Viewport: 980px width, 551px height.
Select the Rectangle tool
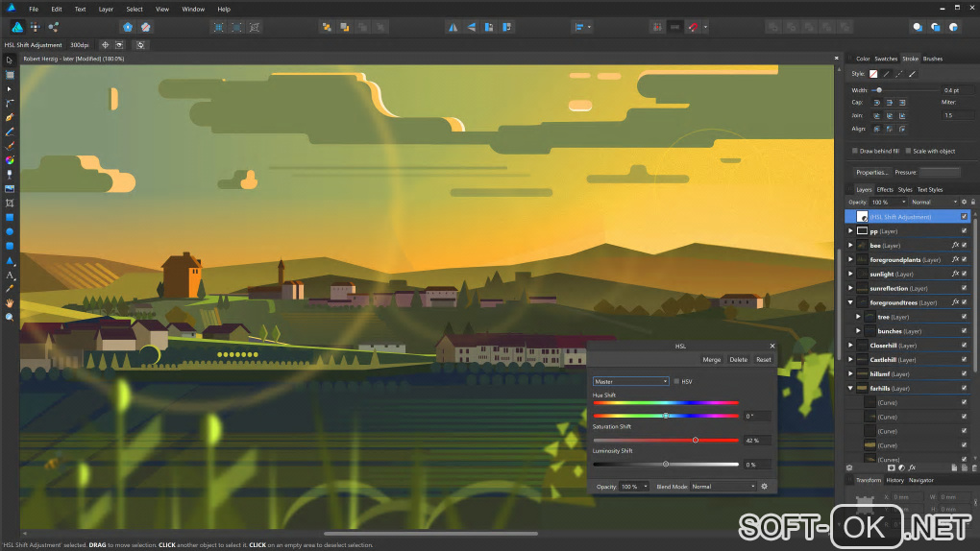pos(10,217)
